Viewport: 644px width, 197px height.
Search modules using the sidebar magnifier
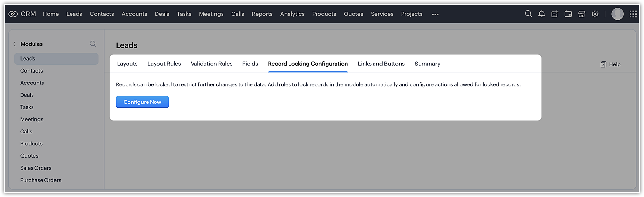93,44
